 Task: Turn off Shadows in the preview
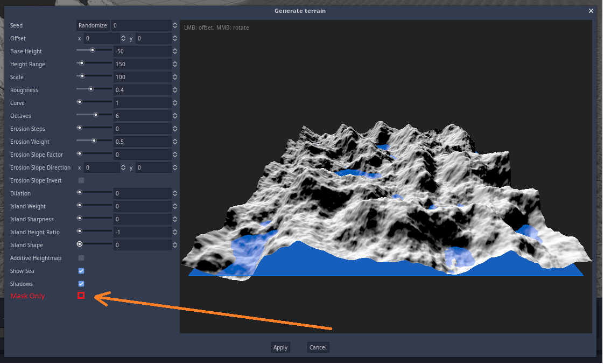81,284
